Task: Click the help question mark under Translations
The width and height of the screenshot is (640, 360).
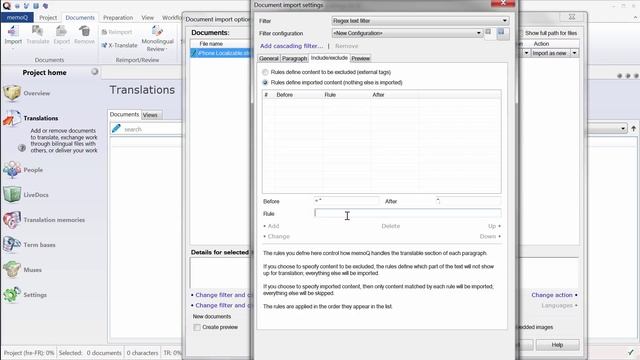Action: point(22,148)
